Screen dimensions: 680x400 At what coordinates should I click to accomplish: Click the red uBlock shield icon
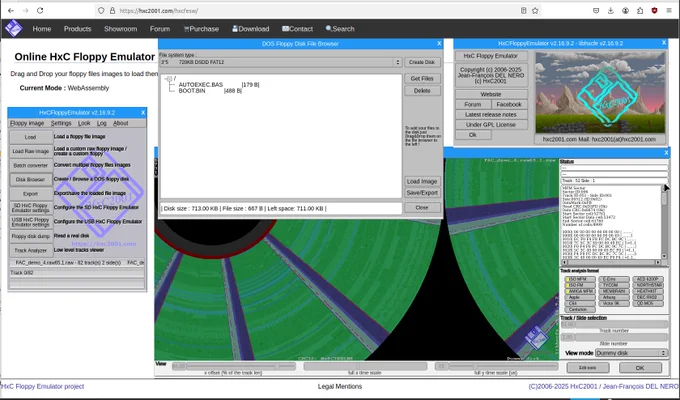tap(654, 10)
